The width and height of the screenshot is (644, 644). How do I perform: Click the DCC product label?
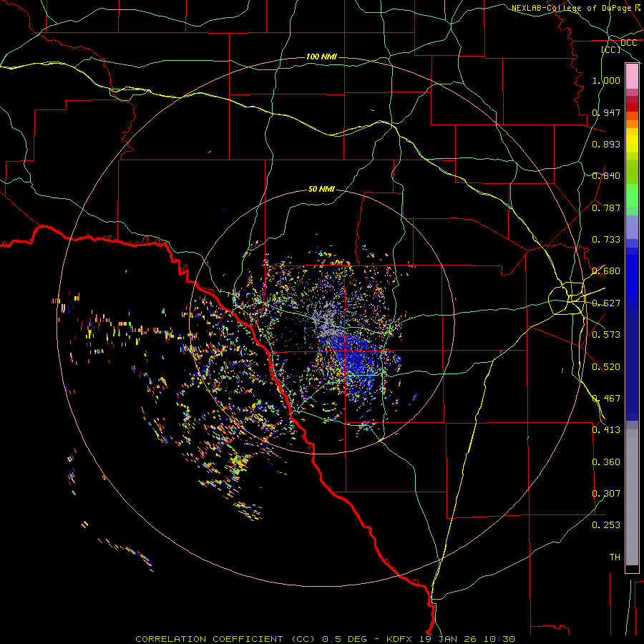click(x=628, y=43)
